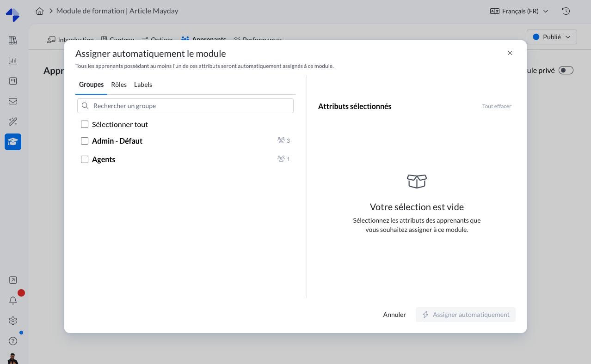Screen dimensions: 591x364
Task: Check the Sélectionner tout checkbox
Action: tap(85, 124)
